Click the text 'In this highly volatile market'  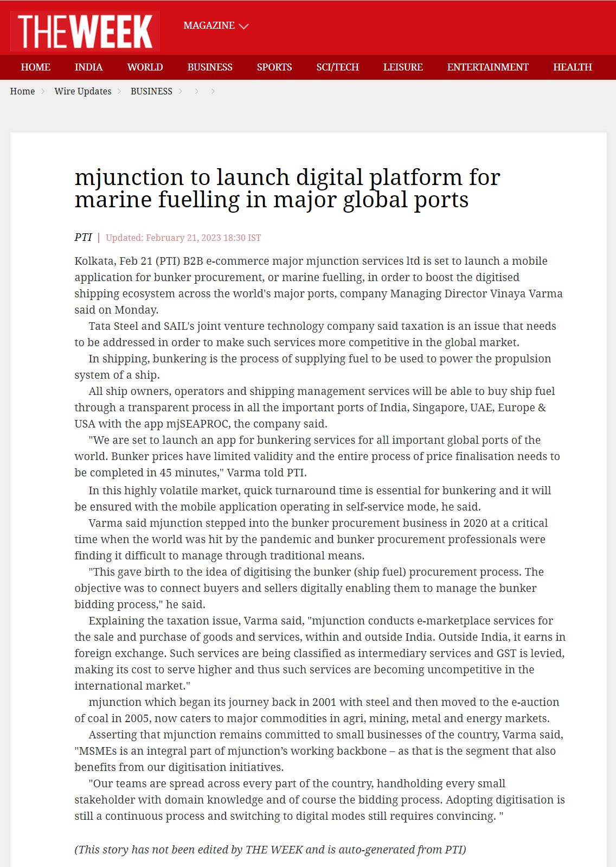pyautogui.click(x=313, y=499)
